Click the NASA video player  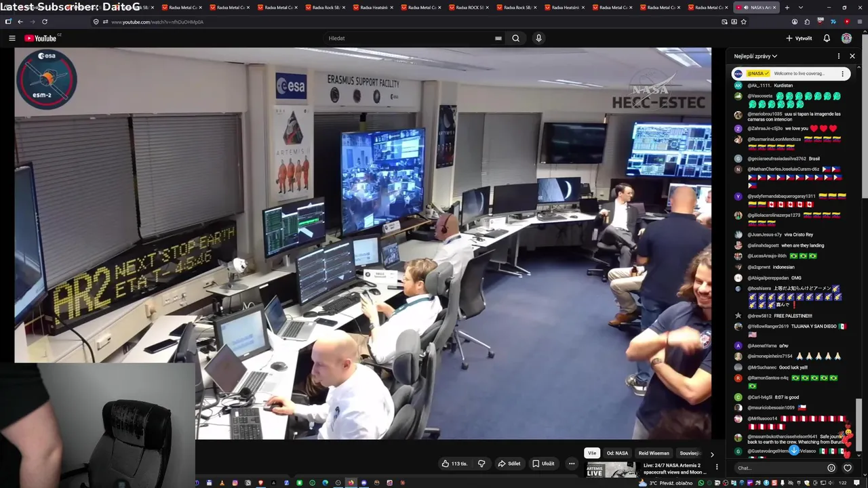[363, 243]
